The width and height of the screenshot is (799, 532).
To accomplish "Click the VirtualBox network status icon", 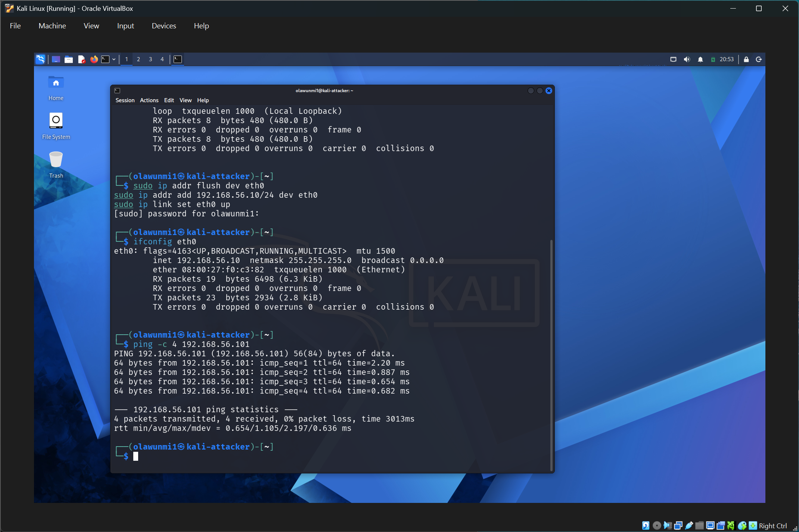I will click(x=678, y=526).
